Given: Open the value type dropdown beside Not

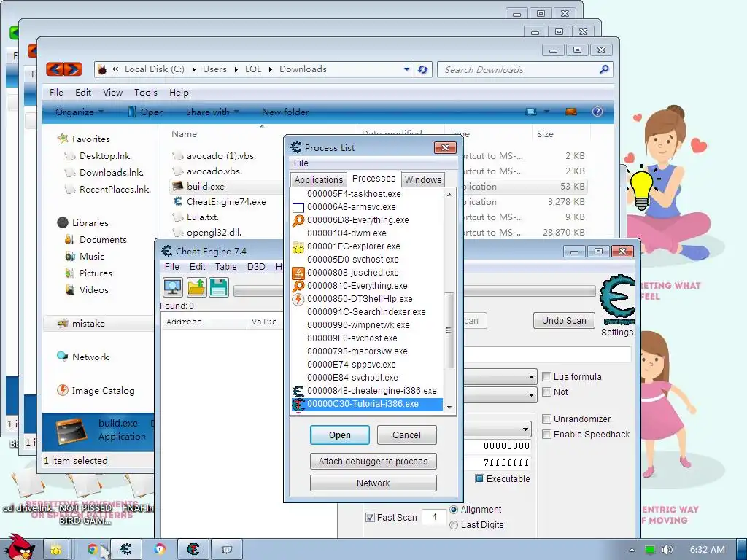Looking at the screenshot, I should click(x=531, y=394).
